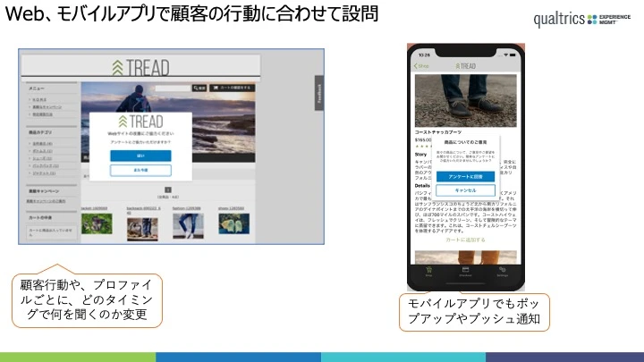The image size is (644, 362).
Task: Click the TREAD logo in website header
Action: tap(140, 67)
